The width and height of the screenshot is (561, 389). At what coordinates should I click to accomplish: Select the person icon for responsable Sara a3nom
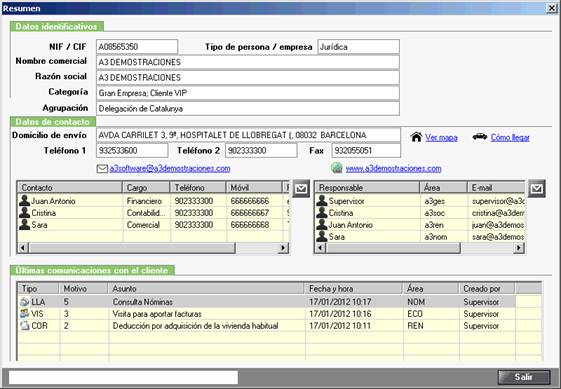pyautogui.click(x=322, y=236)
